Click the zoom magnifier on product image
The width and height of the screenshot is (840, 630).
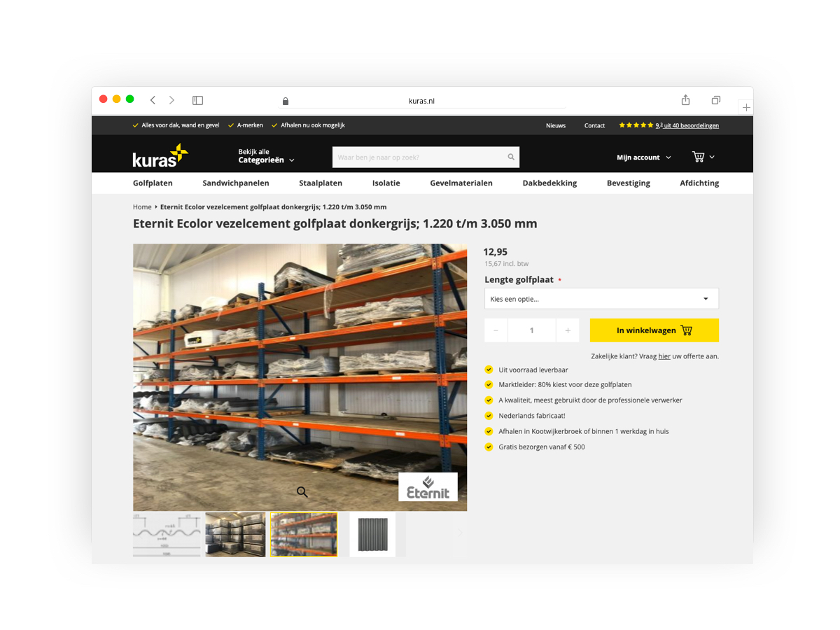302,492
